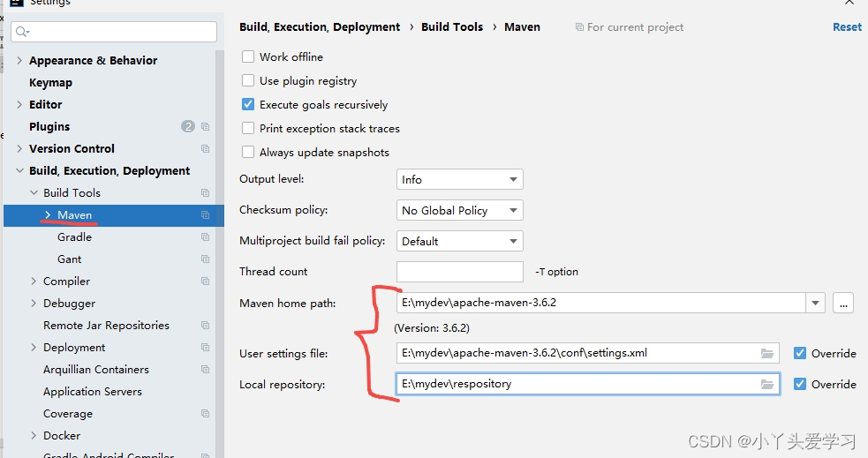This screenshot has width=868, height=458.
Task: Click project-scope icon next to Arquillian Containers
Action: 206,370
